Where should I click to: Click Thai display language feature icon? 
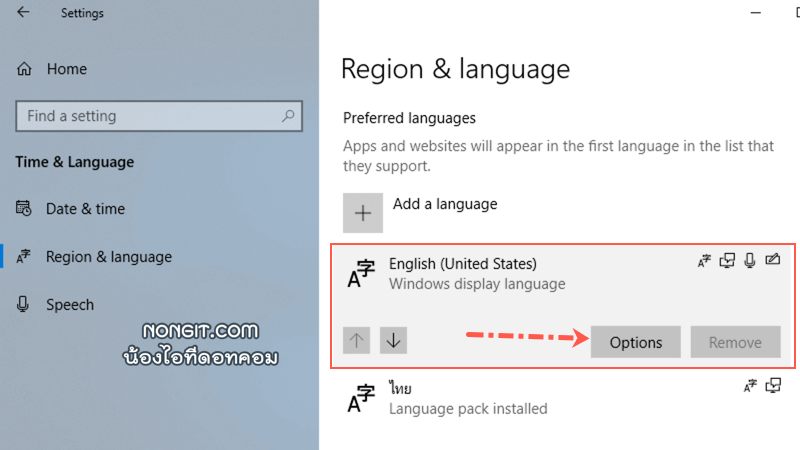pos(750,386)
